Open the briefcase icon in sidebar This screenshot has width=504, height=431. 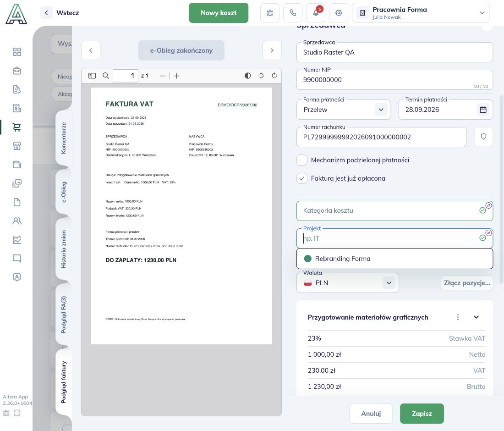[x=16, y=71]
